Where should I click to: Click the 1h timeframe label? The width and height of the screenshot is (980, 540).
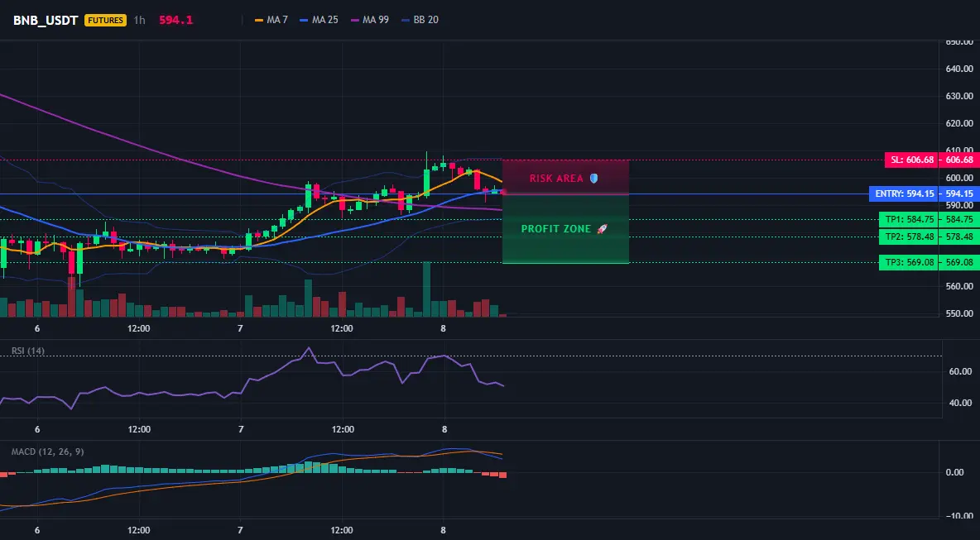coord(139,20)
